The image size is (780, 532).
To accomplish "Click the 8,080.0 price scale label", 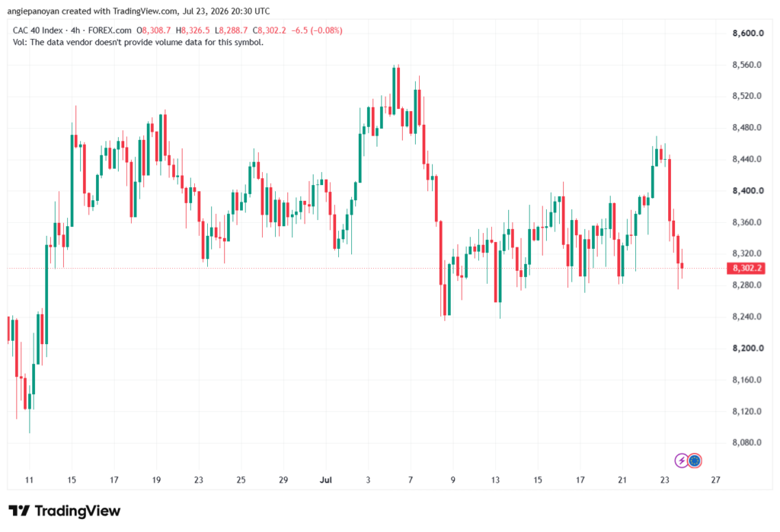I will [746, 442].
